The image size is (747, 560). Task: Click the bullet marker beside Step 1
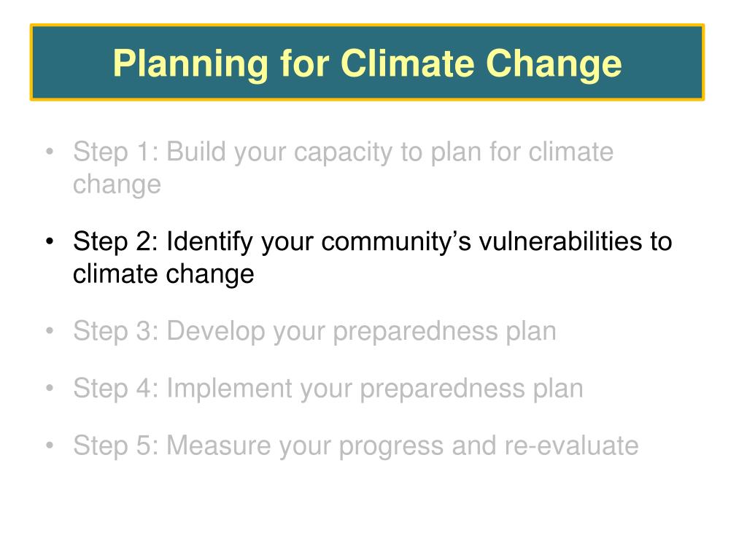[50, 152]
